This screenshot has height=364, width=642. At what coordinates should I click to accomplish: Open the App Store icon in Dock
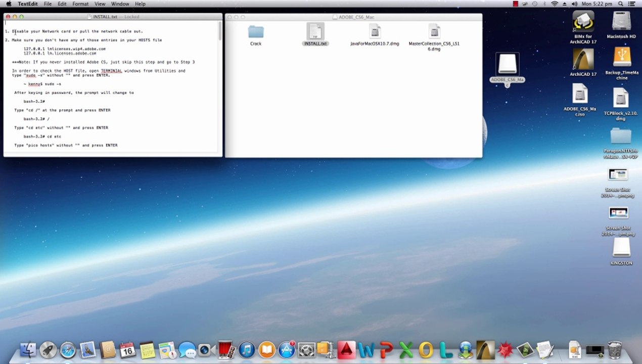point(287,350)
